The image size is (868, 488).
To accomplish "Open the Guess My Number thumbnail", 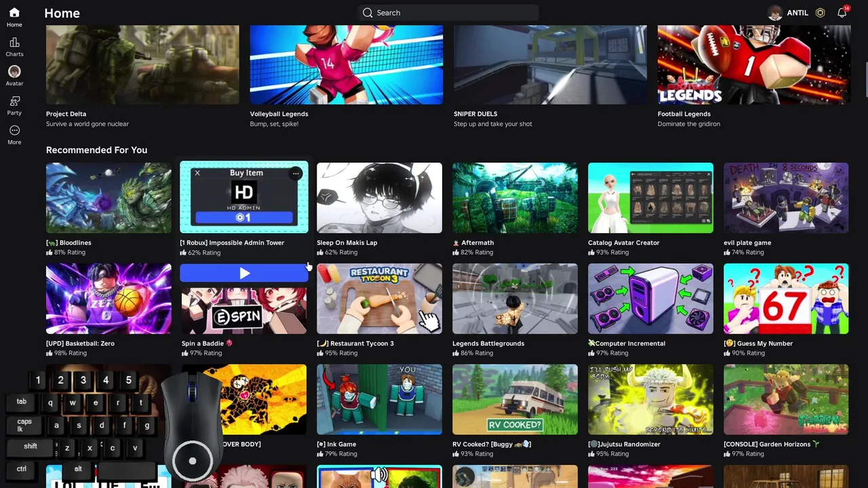I will (786, 299).
